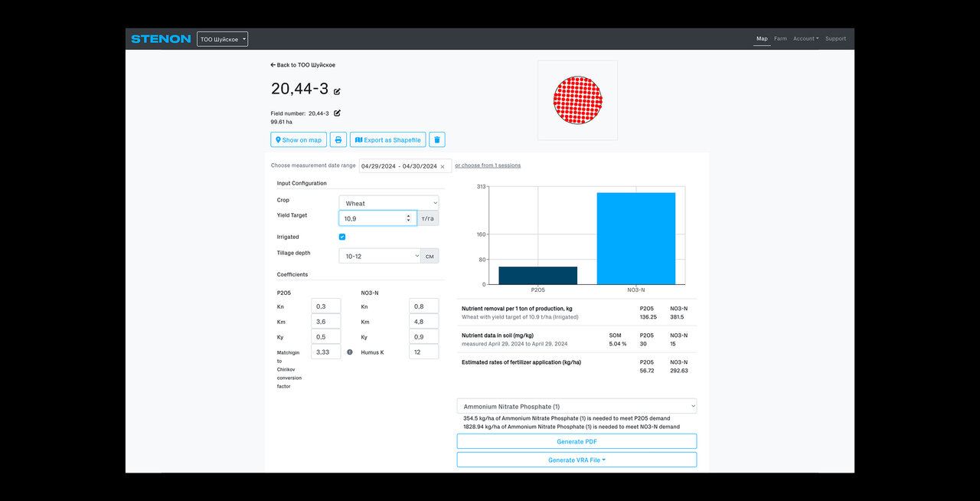Open the Account menu in the navbar

click(x=805, y=39)
